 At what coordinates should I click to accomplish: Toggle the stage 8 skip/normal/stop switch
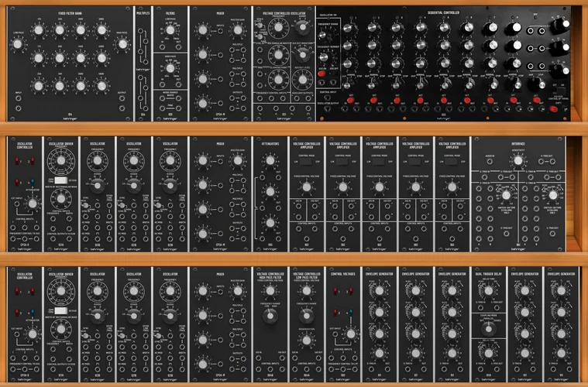point(517,84)
